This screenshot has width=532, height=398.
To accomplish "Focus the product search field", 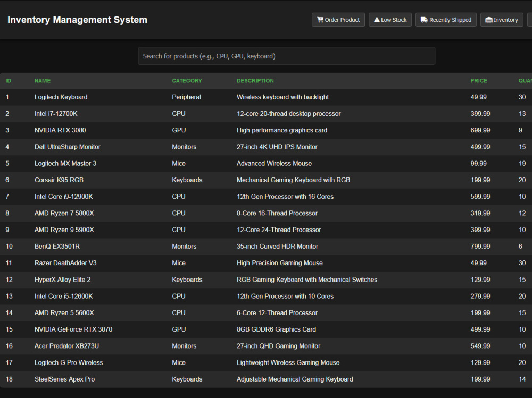I will click(x=286, y=56).
